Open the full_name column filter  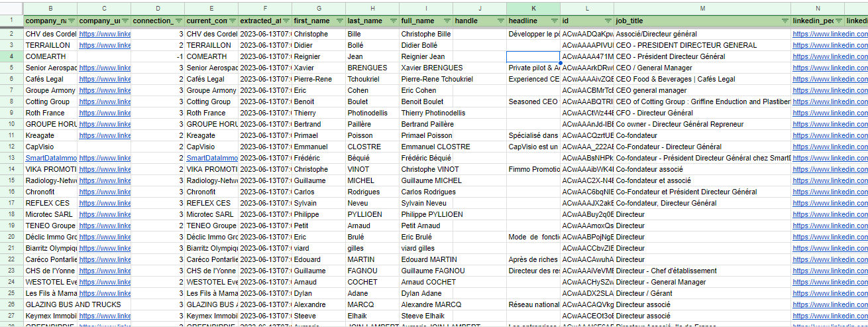[447, 21]
